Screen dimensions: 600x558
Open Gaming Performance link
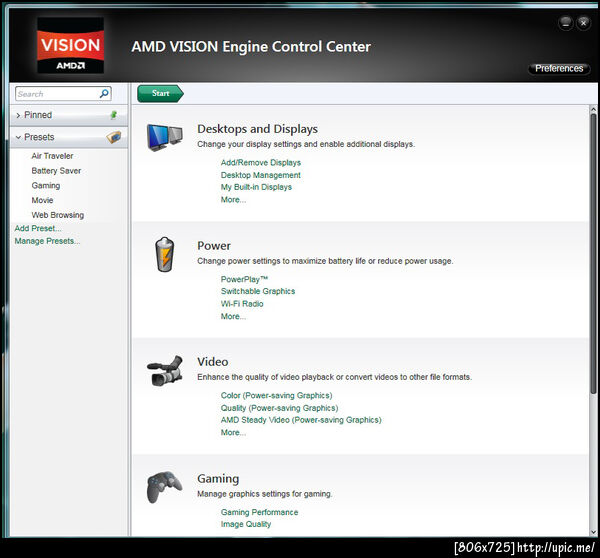click(x=259, y=512)
